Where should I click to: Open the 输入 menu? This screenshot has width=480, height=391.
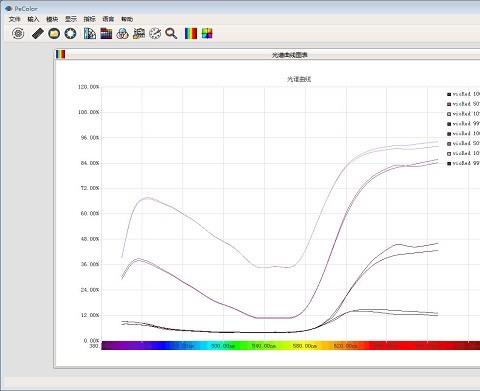33,19
